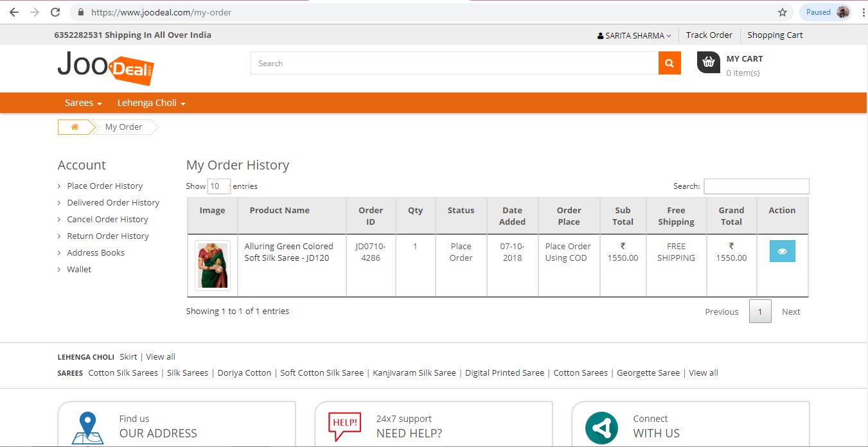Open Address Books
The image size is (868, 447).
tap(96, 252)
